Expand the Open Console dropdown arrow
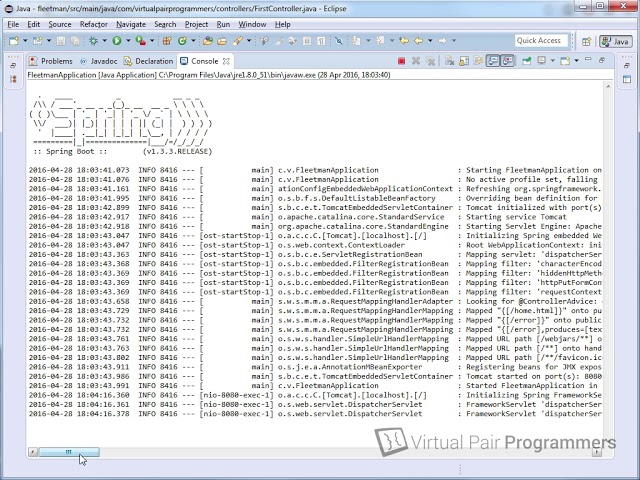The height and width of the screenshot is (480, 640). [x=576, y=61]
